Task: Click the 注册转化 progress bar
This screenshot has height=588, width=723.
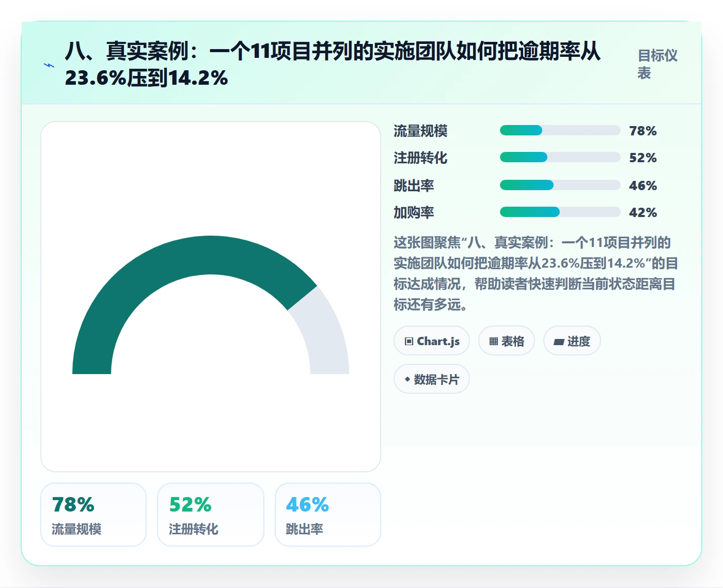Action: pos(560,157)
